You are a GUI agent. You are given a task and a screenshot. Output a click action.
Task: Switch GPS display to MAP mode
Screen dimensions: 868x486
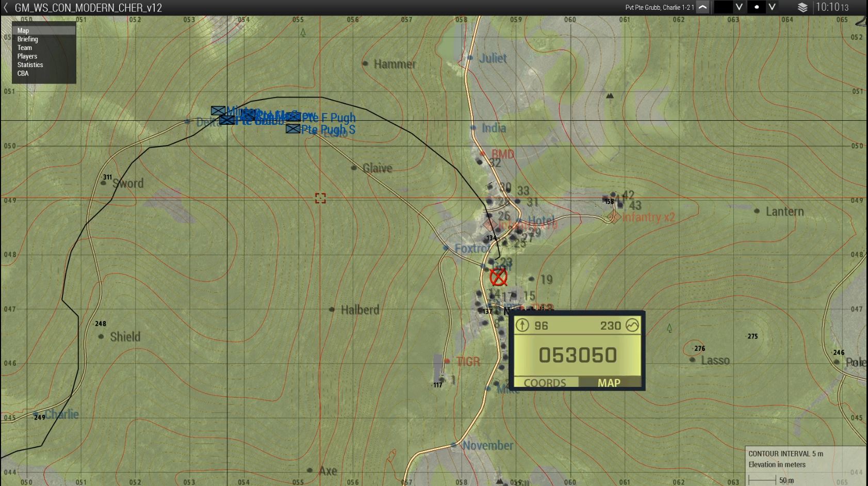(x=609, y=383)
